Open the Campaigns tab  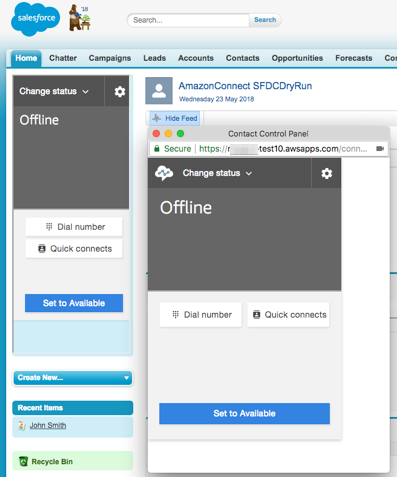(x=110, y=58)
